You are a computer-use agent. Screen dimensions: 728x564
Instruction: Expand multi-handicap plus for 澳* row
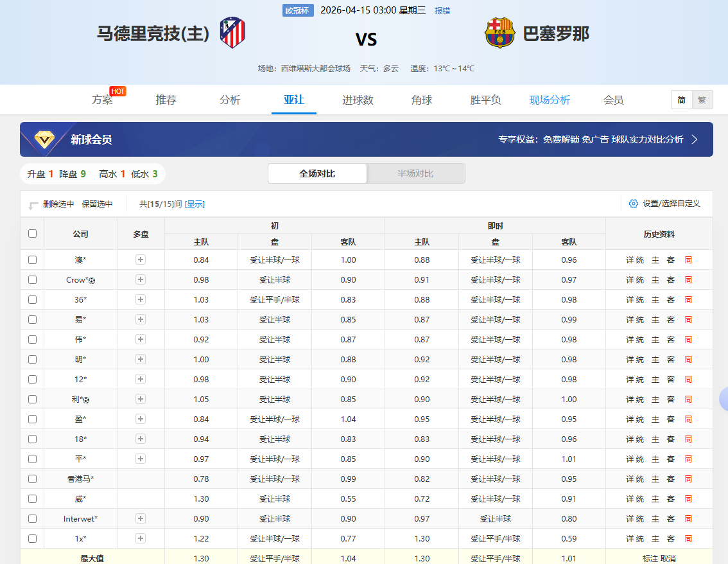(x=141, y=260)
